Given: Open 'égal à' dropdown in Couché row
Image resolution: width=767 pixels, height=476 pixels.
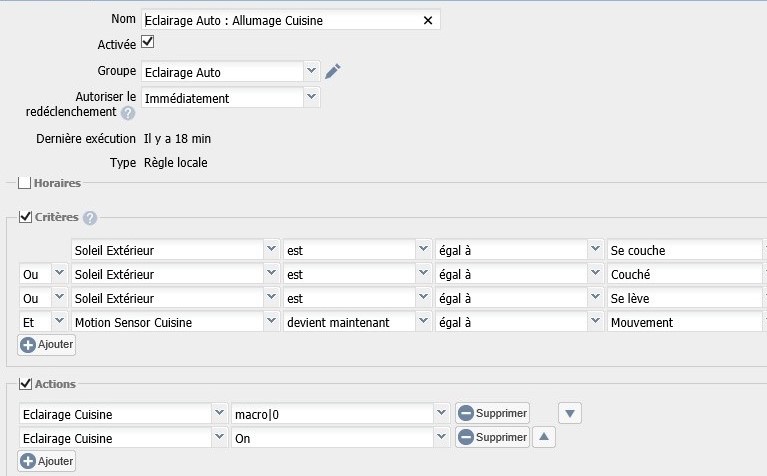Looking at the screenshot, I should 595,273.
